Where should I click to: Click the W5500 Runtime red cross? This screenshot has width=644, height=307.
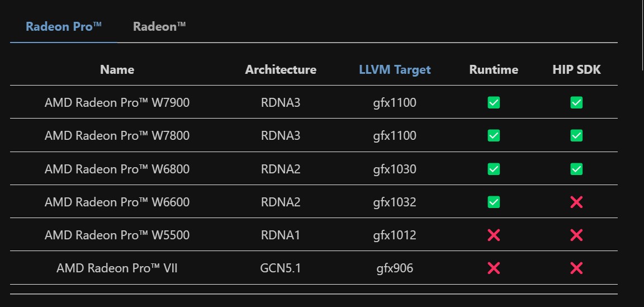point(494,235)
